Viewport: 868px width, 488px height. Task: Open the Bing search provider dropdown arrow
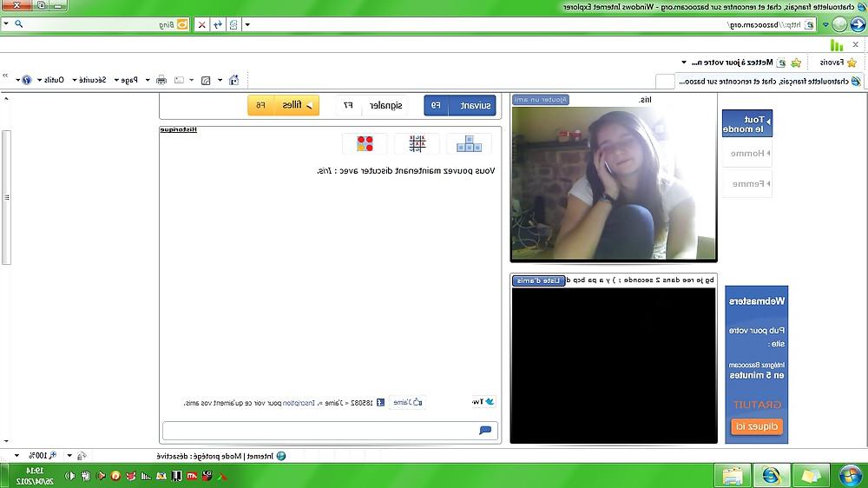click(x=5, y=23)
